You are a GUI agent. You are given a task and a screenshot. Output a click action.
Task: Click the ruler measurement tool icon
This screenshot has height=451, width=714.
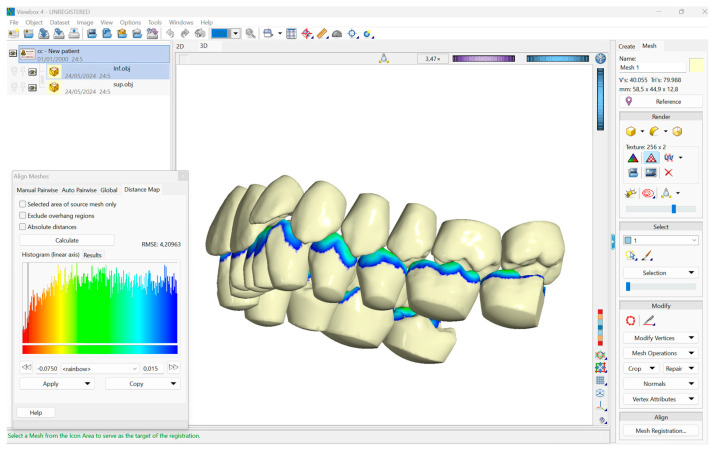(322, 33)
